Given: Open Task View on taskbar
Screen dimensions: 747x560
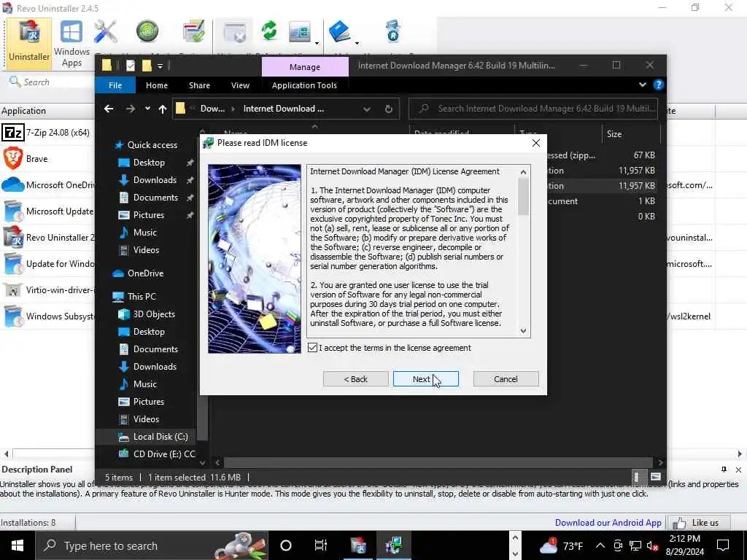Looking at the screenshot, I should (x=321, y=545).
